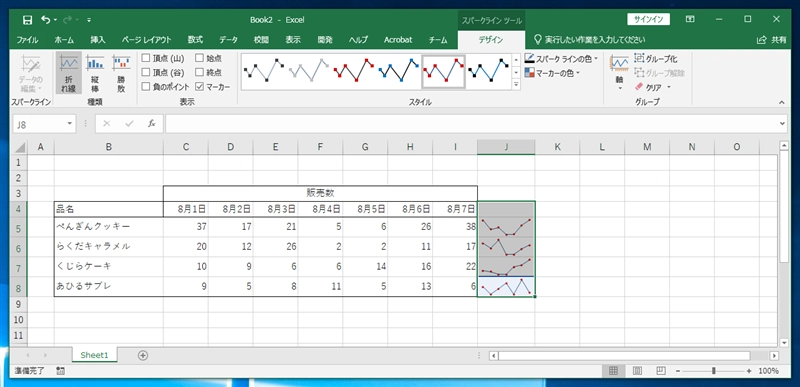Image resolution: width=800 pixels, height=387 pixels.
Task: Select 勝敗 sparkline type
Action: click(x=121, y=73)
